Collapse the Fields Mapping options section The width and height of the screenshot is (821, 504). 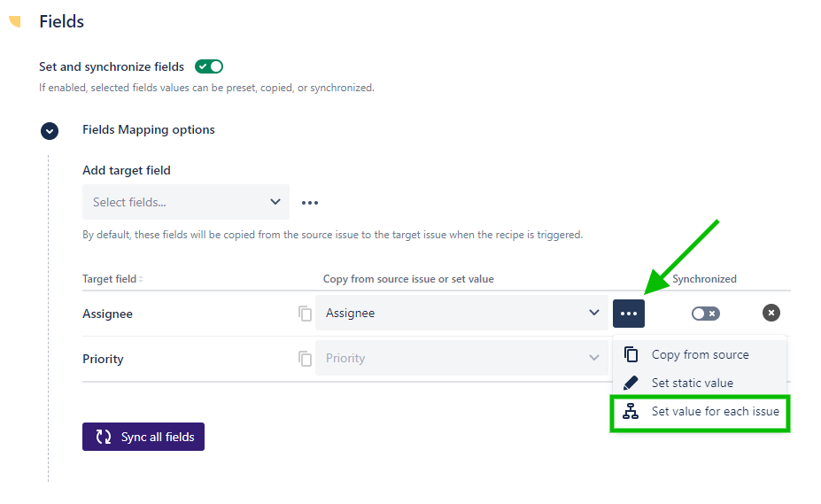[50, 130]
